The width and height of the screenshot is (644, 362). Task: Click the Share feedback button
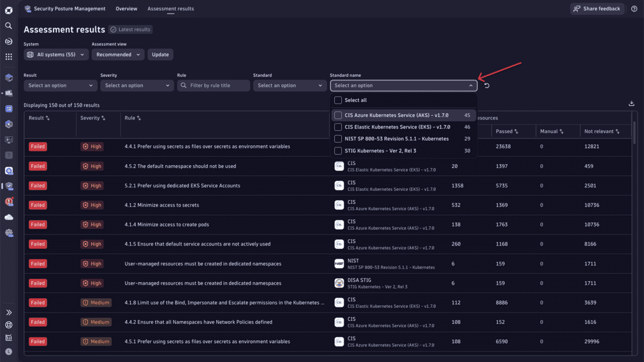click(597, 9)
